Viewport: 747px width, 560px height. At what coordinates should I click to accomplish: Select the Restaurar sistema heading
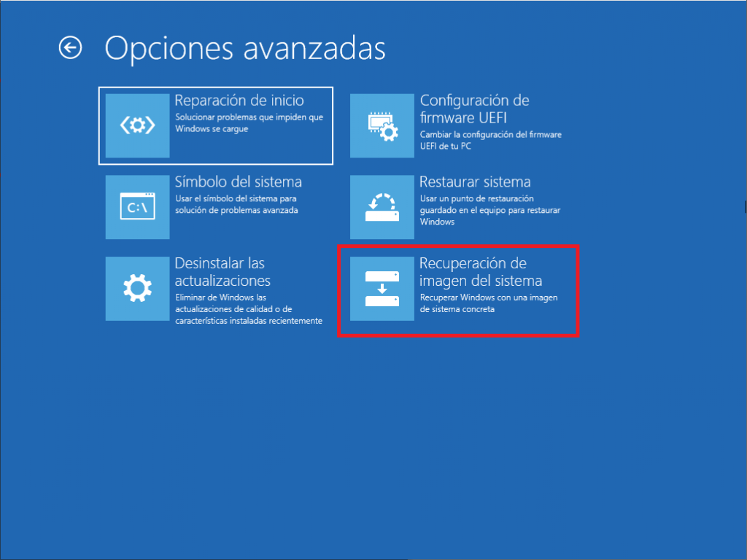click(x=475, y=182)
